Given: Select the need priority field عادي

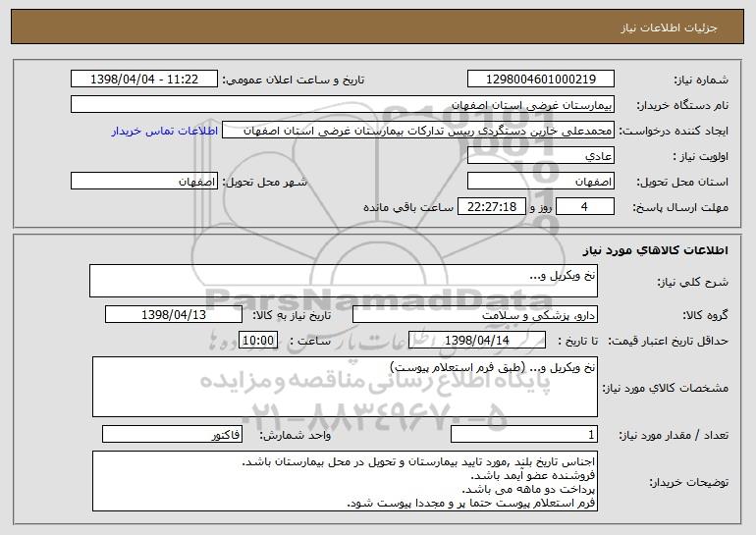Looking at the screenshot, I should pyautogui.click(x=540, y=156).
